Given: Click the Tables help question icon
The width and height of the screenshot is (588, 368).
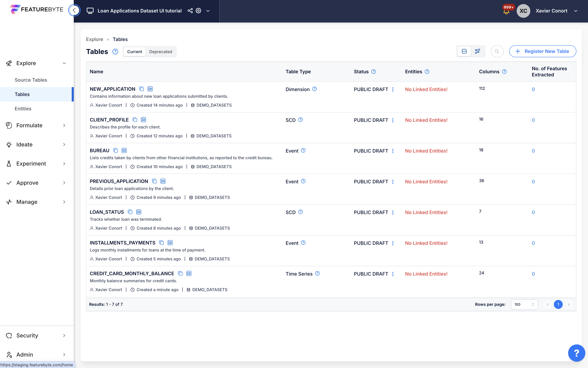Looking at the screenshot, I should (115, 52).
